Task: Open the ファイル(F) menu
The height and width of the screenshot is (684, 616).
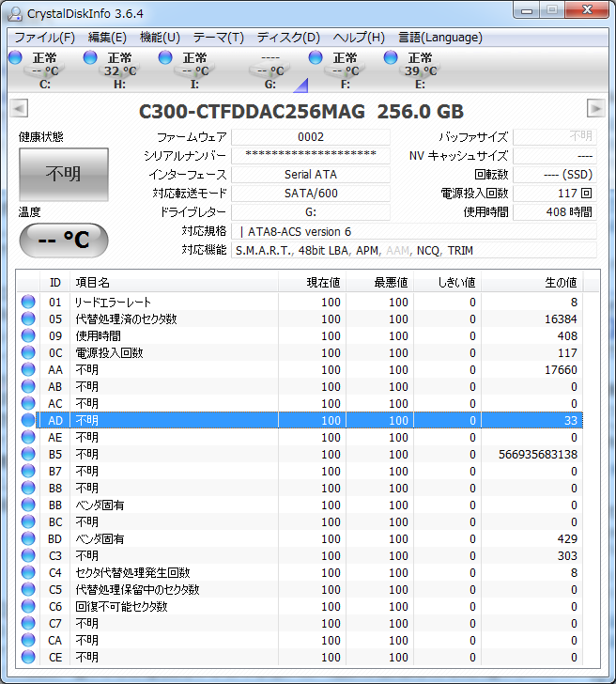Action: click(44, 38)
